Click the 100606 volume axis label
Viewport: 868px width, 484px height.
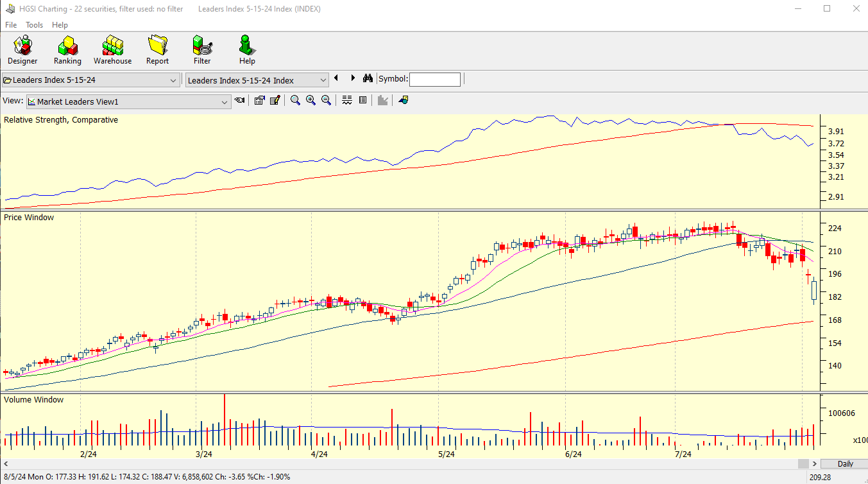click(841, 413)
